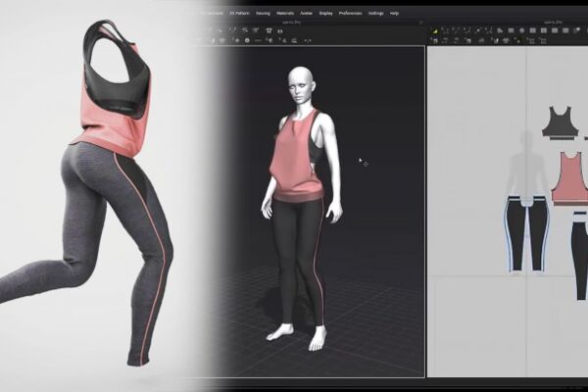
Task: Open the Sewing menu
Action: 263,13
